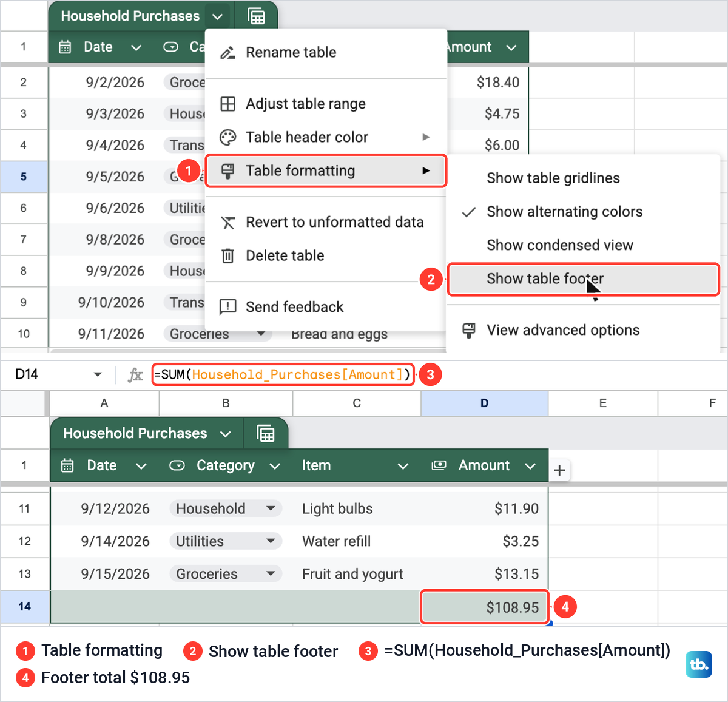Click the Table formatting paint roller icon
This screenshot has height=702, width=728.
[x=227, y=170]
